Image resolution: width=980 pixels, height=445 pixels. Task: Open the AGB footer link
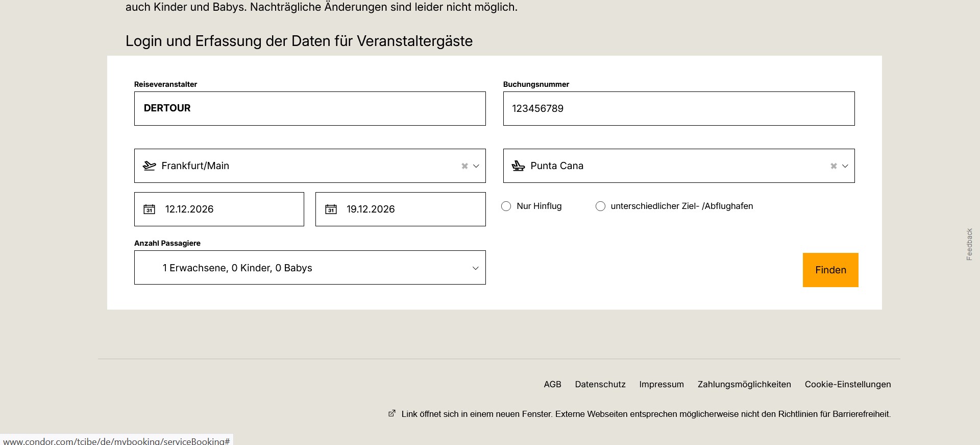tap(552, 384)
